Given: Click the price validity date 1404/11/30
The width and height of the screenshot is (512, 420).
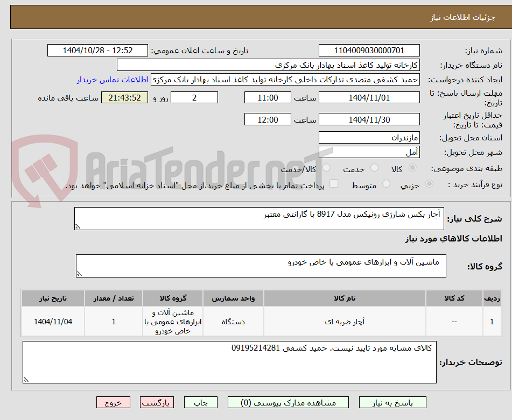Looking at the screenshot, I should [x=369, y=119].
